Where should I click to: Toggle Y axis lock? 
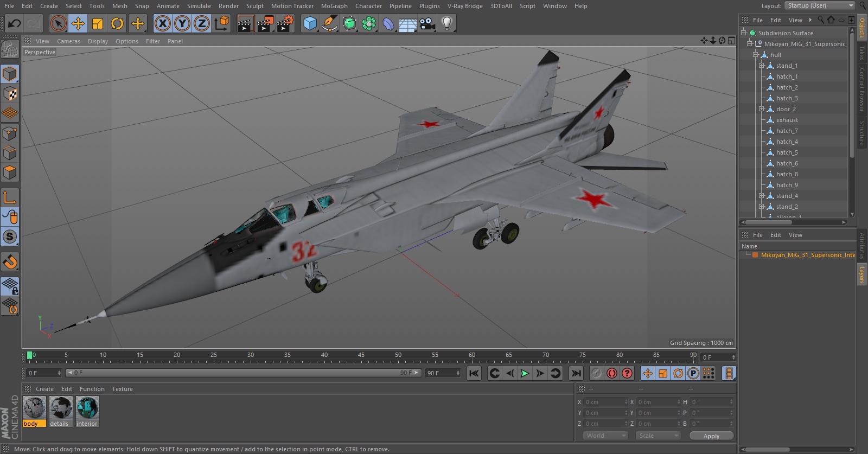pos(182,23)
